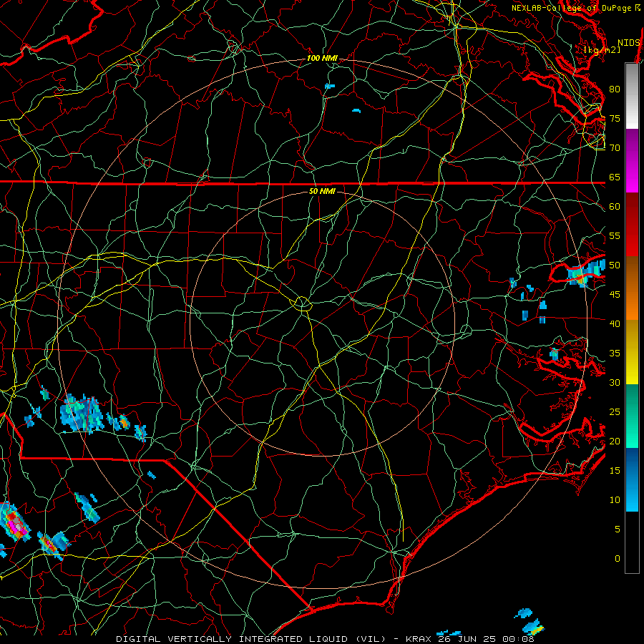Screen dimensions: 644x644
Task: Click the KRAX station identifier in caption
Action: pyautogui.click(x=418, y=639)
